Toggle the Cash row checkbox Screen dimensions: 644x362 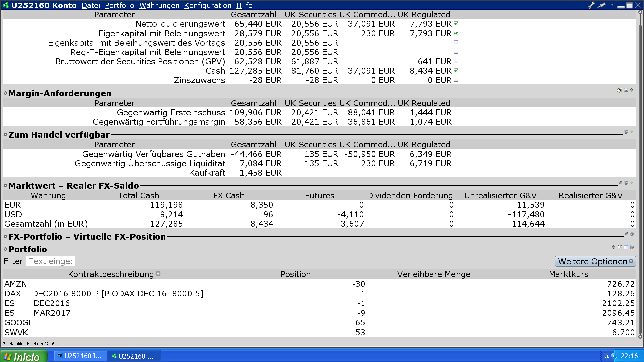tap(456, 71)
